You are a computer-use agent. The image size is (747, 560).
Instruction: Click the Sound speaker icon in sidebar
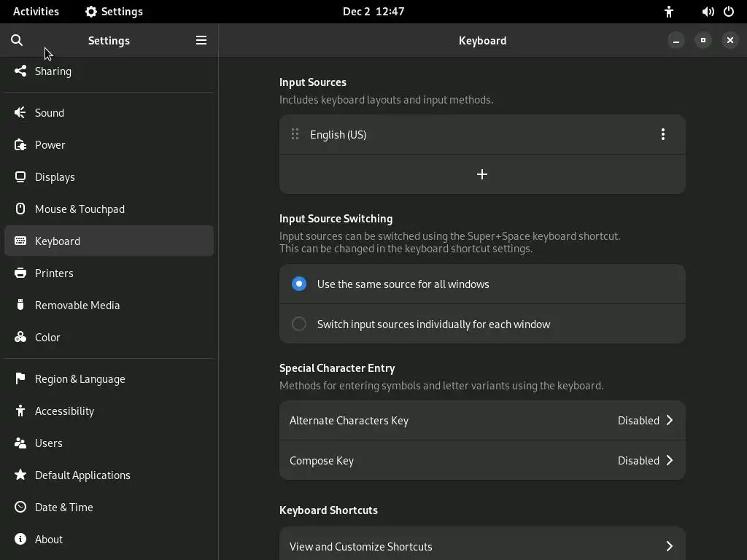[20, 112]
